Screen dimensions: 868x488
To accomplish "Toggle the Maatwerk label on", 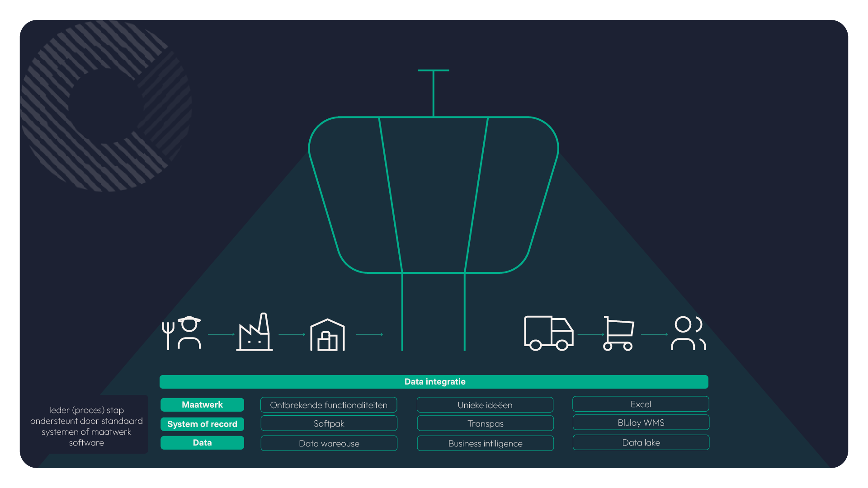I will click(202, 405).
